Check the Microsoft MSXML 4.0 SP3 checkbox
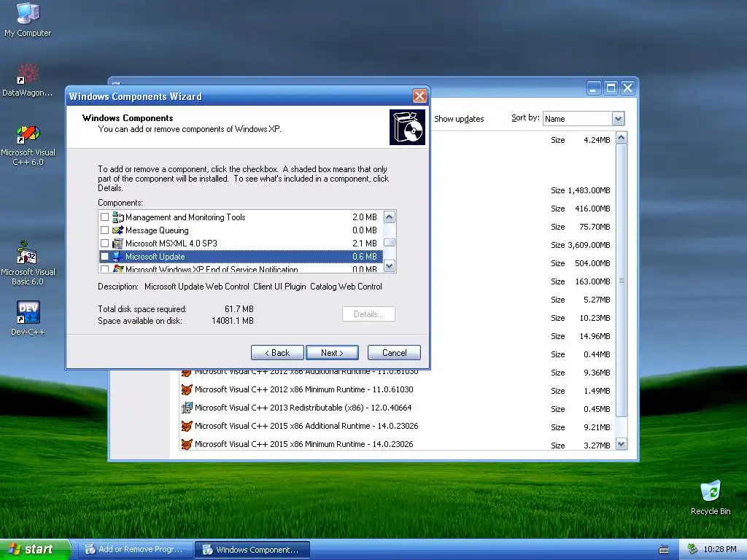The height and width of the screenshot is (560, 747). click(105, 244)
